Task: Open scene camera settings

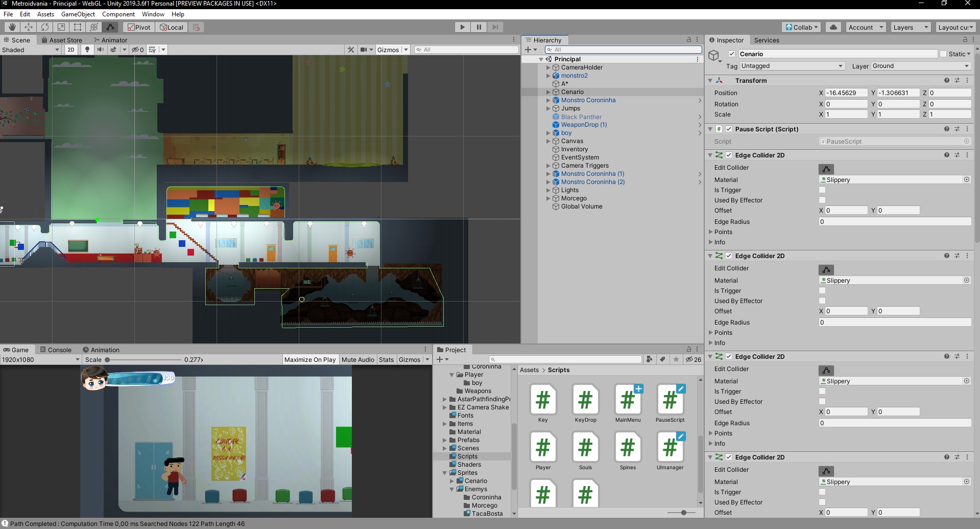Action: [x=364, y=50]
